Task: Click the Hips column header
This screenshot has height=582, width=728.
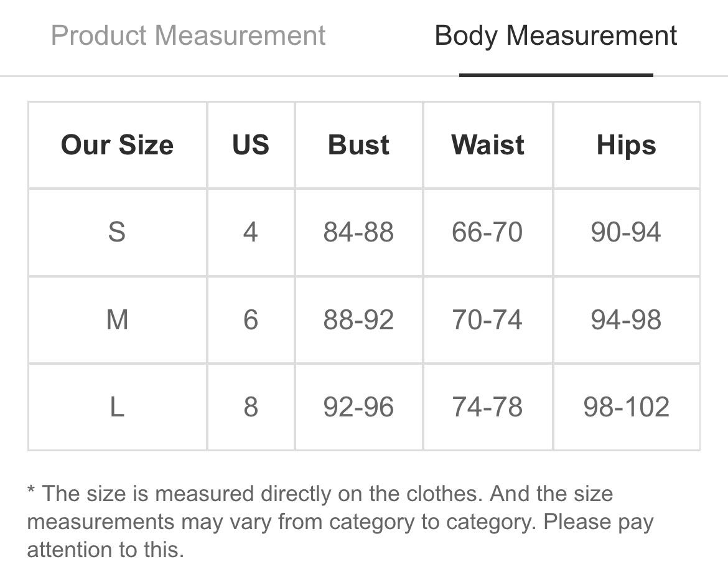Action: [627, 145]
